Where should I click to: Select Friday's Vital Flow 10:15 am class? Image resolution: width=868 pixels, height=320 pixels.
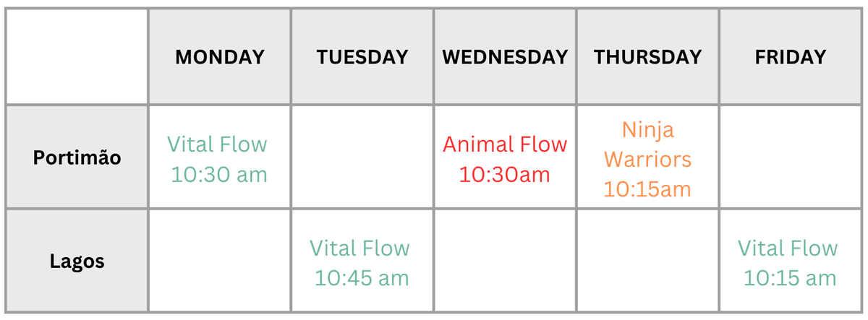(x=788, y=262)
